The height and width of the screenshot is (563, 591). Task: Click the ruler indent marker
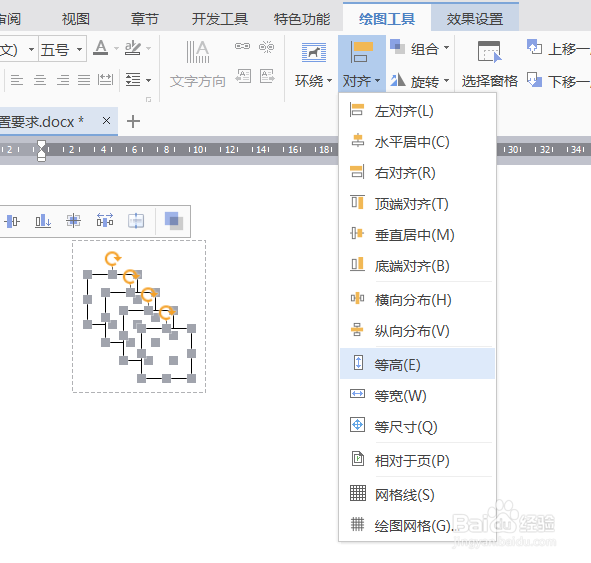41,150
